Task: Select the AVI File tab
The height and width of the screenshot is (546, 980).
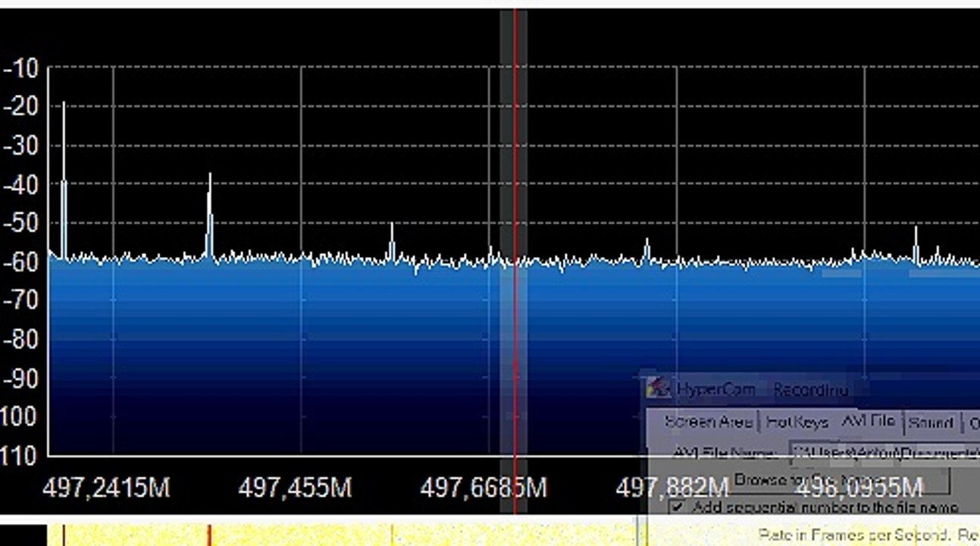Action: click(x=868, y=420)
